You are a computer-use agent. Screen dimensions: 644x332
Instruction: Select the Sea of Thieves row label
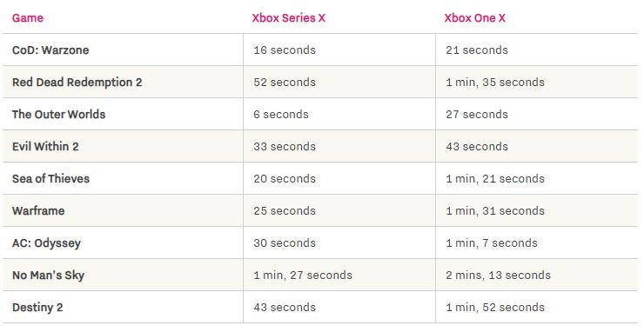pyautogui.click(x=51, y=178)
